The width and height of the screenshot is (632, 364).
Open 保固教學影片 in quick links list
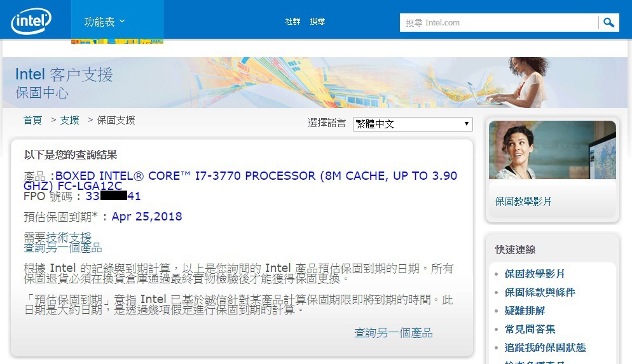coord(535,274)
